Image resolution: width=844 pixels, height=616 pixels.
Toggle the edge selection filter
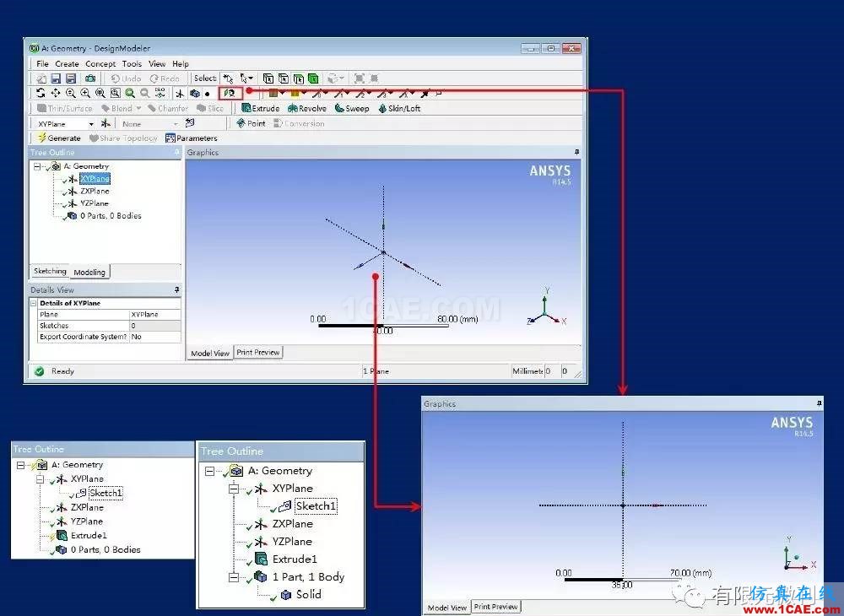pyautogui.click(x=283, y=78)
